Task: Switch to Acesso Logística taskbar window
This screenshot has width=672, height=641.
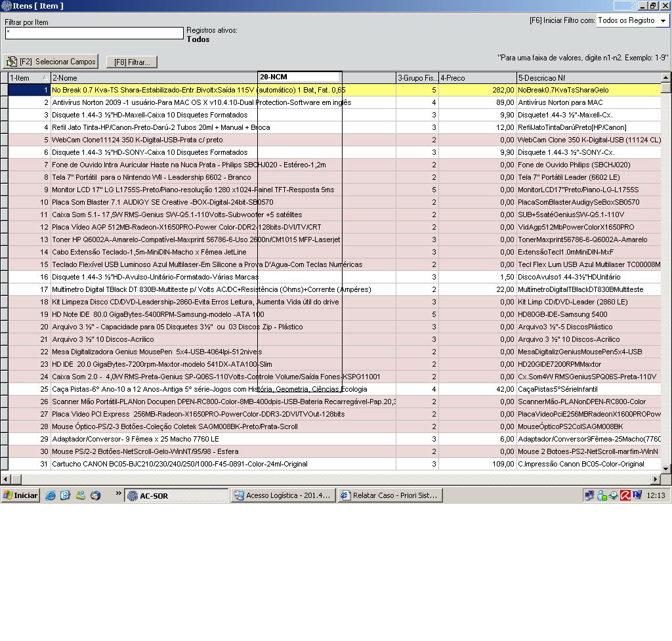Action: point(283,495)
